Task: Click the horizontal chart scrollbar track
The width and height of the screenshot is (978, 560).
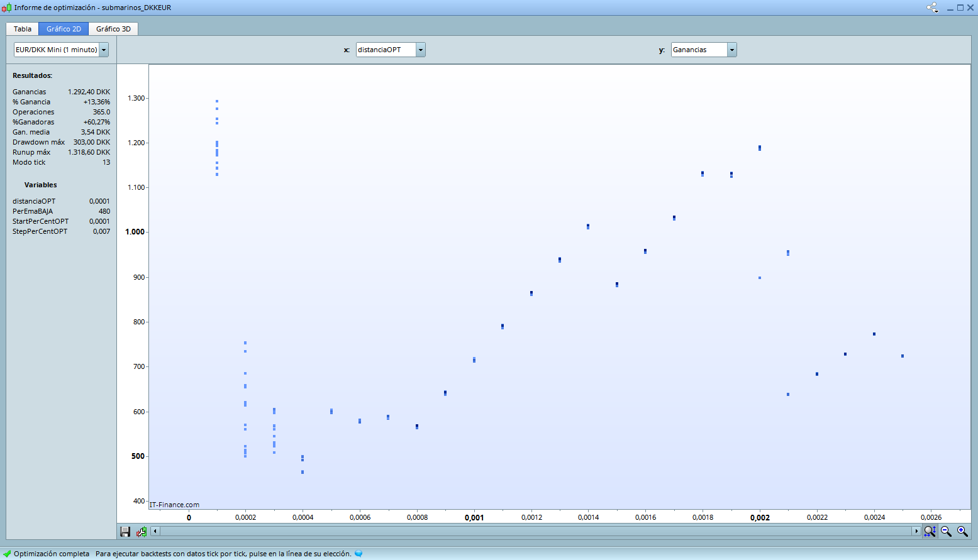Action: [535, 532]
